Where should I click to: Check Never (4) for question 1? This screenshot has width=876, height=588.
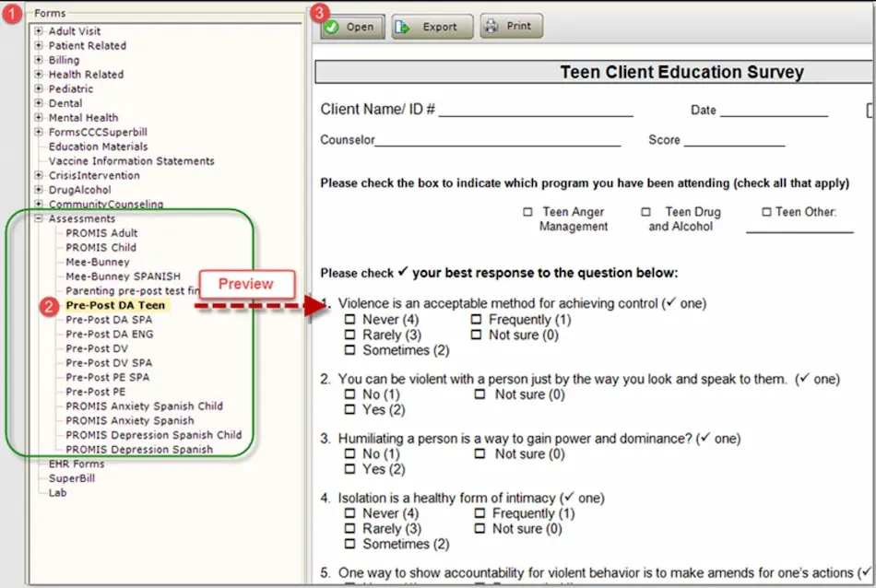click(349, 319)
